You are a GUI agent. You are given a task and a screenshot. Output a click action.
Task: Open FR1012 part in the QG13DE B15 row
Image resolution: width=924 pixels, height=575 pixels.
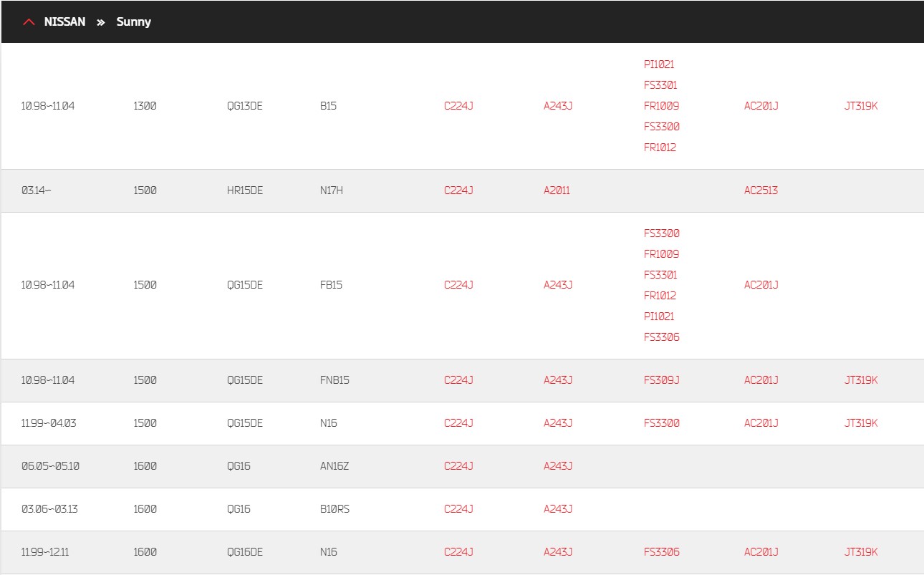point(660,148)
